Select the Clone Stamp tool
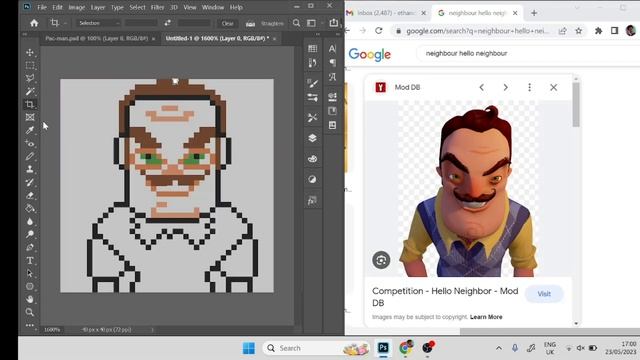The height and width of the screenshot is (360, 640). [30, 169]
